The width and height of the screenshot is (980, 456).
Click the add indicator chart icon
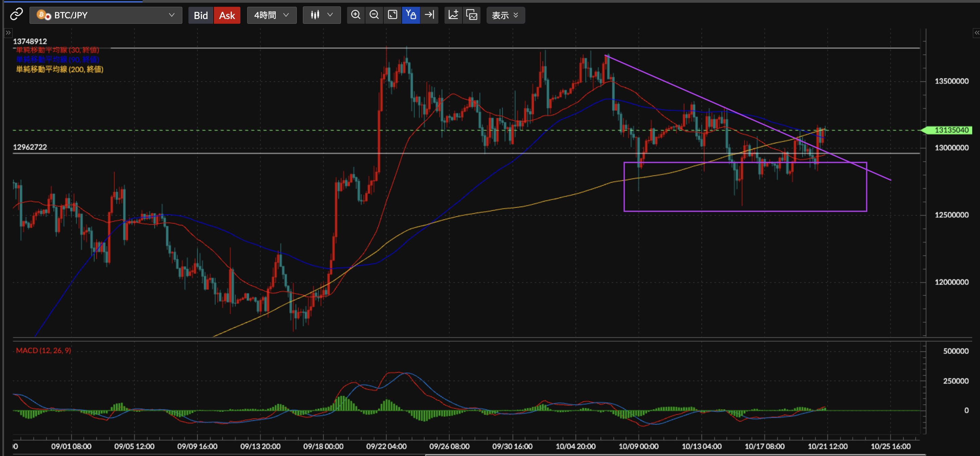coord(453,15)
